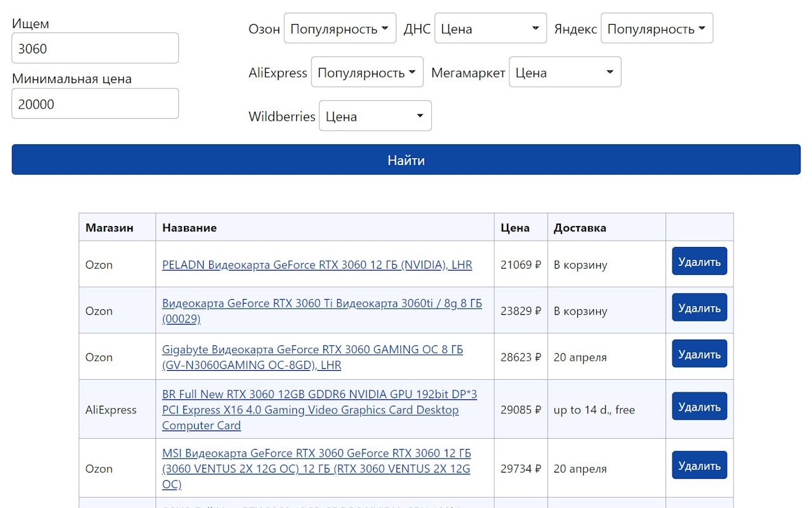Delete the 23829 ₽ row with Удалить

pos(700,308)
